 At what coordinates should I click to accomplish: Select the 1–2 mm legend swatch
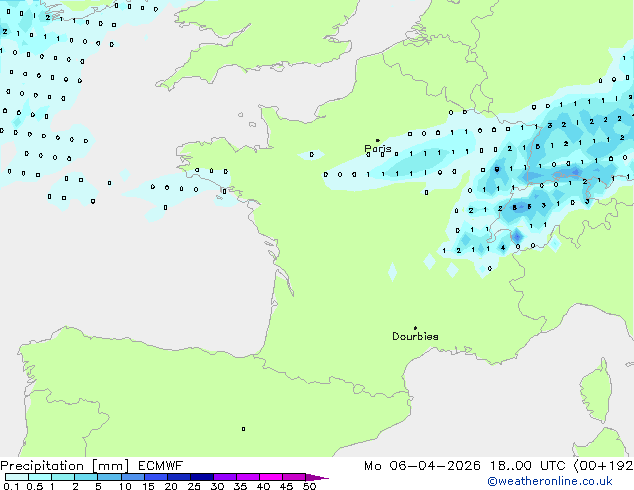click(63, 477)
